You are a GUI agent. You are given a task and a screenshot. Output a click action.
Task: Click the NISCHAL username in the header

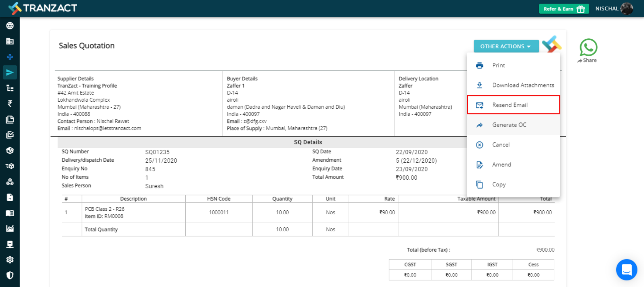click(607, 9)
